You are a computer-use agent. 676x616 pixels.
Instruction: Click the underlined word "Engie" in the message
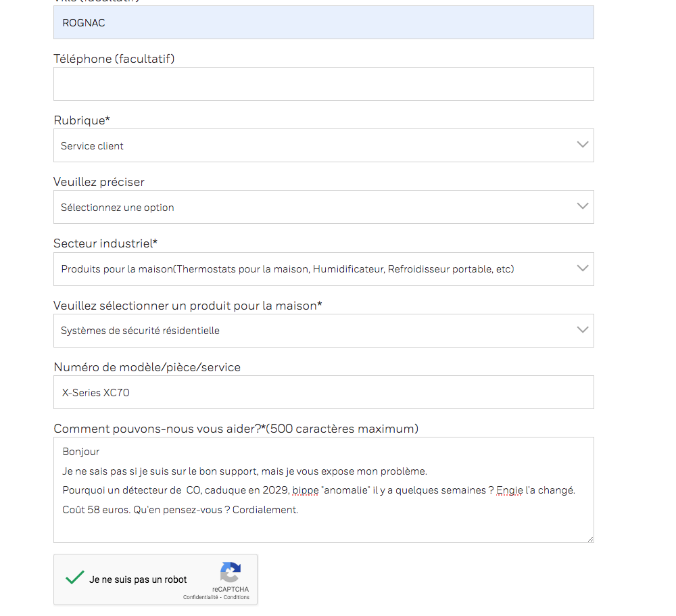(509, 490)
